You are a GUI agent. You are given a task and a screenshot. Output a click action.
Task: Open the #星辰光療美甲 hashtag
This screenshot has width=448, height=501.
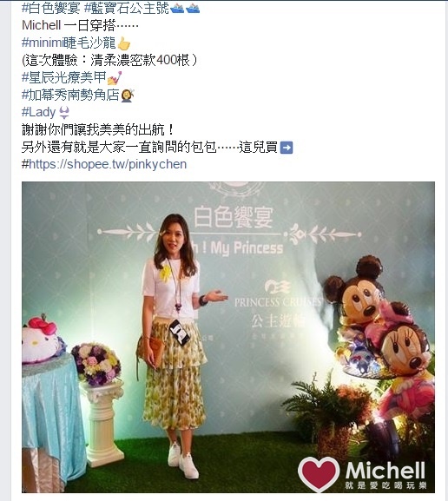(x=64, y=77)
